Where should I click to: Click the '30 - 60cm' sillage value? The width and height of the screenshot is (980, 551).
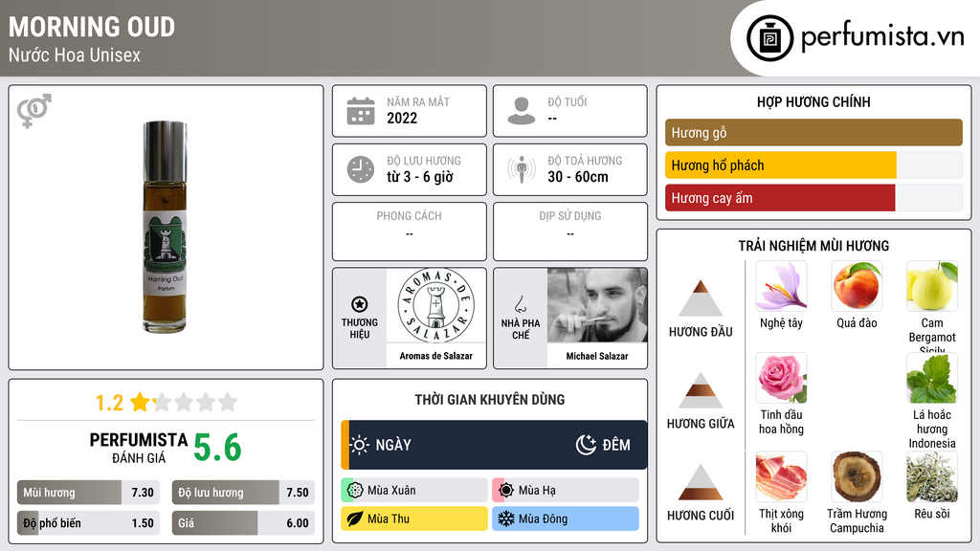click(578, 177)
